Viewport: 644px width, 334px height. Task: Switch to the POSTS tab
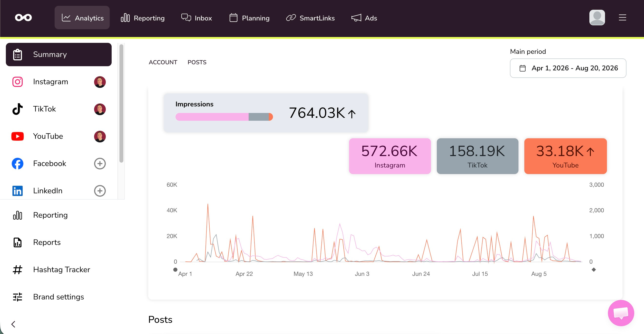(x=197, y=62)
